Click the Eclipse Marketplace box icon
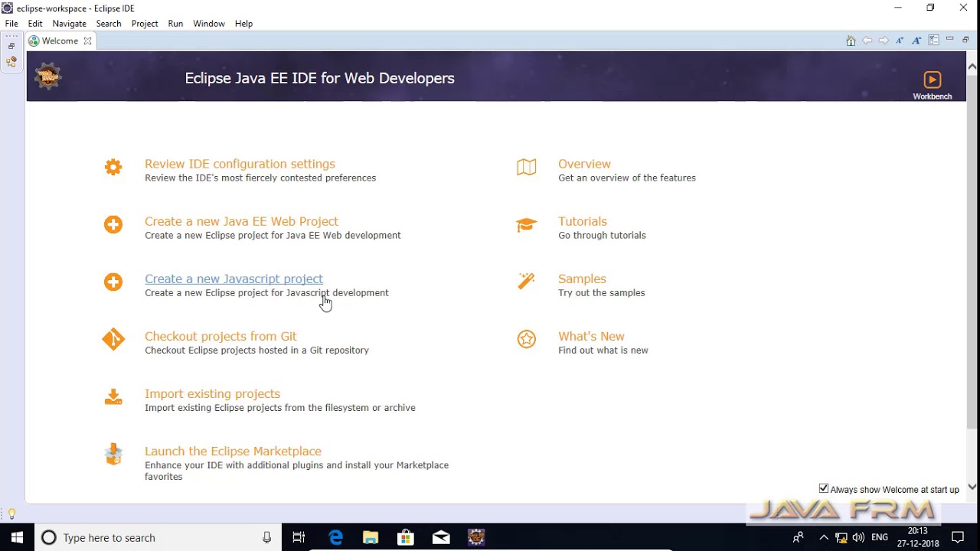Viewport: 980px width, 551px height. [113, 454]
